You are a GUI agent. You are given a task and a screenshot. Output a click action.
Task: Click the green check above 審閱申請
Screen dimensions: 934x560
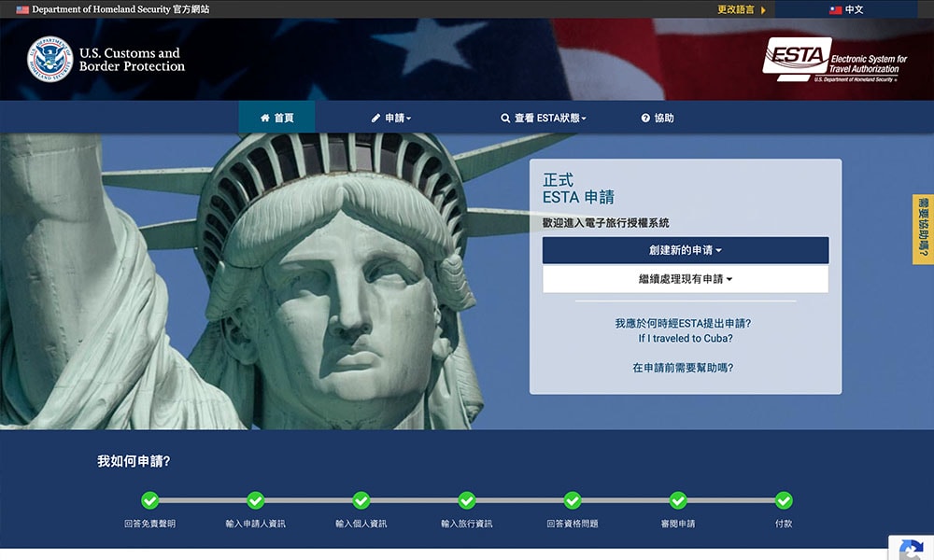pyautogui.click(x=678, y=500)
